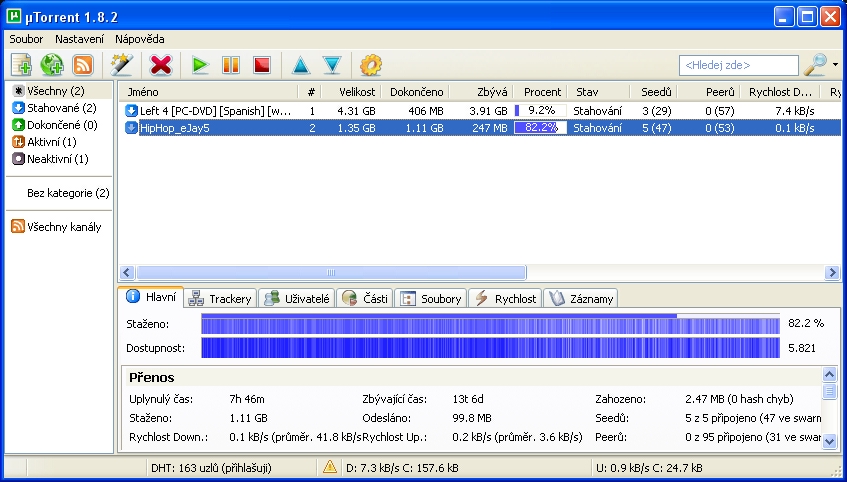Click the Staženo pieces bar
The width and height of the screenshot is (847, 482).
point(490,324)
